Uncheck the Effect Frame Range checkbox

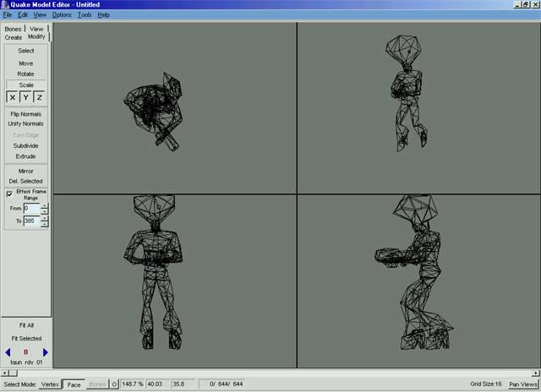tap(9, 194)
